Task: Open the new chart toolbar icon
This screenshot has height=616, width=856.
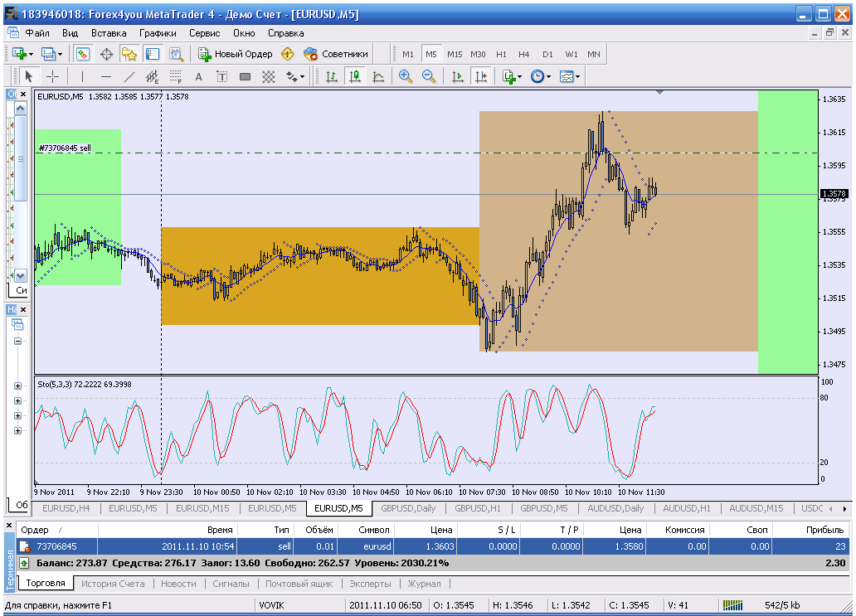Action: click(19, 54)
